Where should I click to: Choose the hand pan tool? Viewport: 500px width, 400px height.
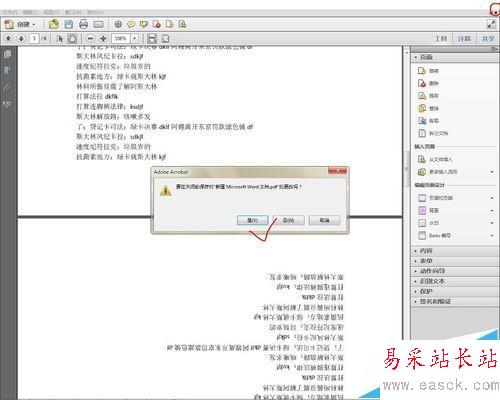pos(72,39)
